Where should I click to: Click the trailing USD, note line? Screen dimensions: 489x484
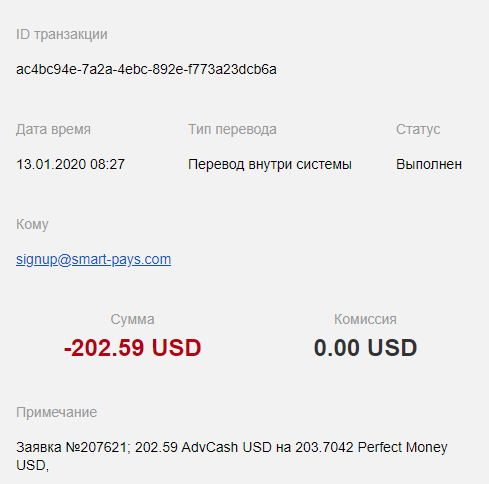[x=32, y=465]
